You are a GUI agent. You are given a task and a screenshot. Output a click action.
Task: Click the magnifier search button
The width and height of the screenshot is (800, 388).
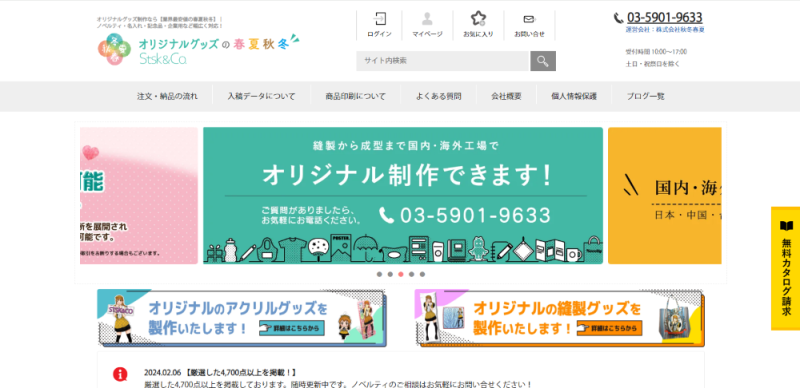click(x=543, y=61)
